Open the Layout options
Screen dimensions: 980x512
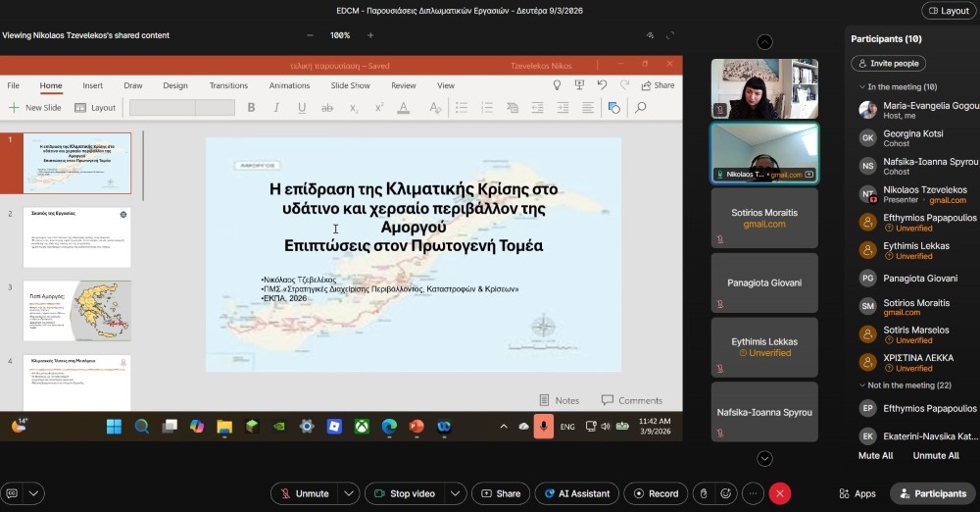click(x=947, y=11)
